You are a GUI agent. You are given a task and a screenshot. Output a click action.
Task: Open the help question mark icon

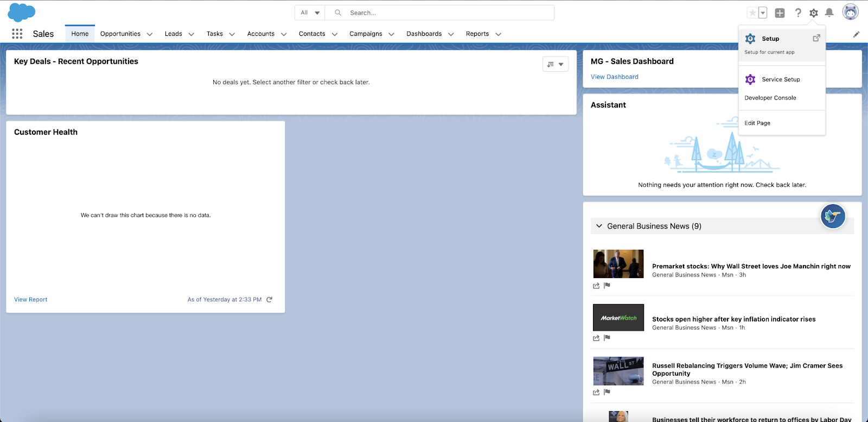click(798, 13)
